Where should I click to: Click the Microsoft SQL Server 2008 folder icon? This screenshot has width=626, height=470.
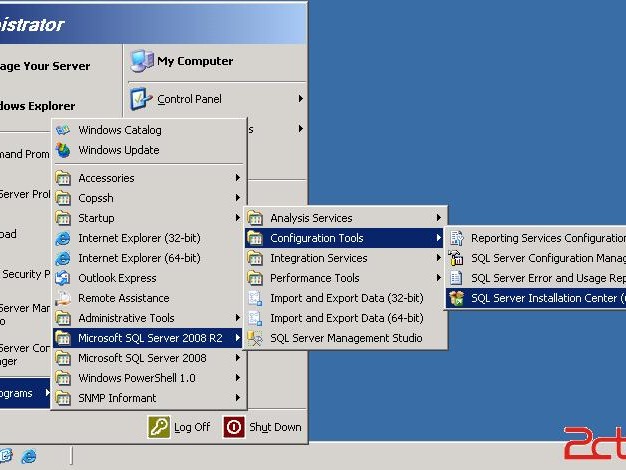coord(63,358)
